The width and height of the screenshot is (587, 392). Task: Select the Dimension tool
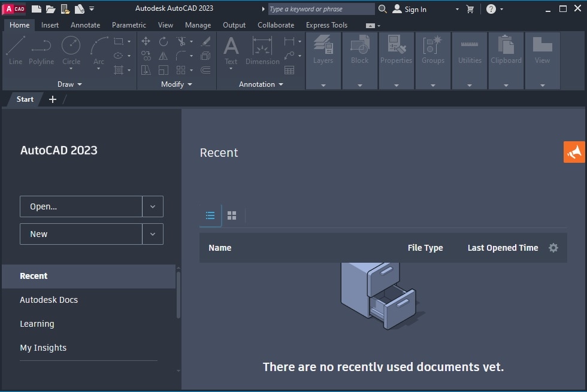pyautogui.click(x=262, y=51)
